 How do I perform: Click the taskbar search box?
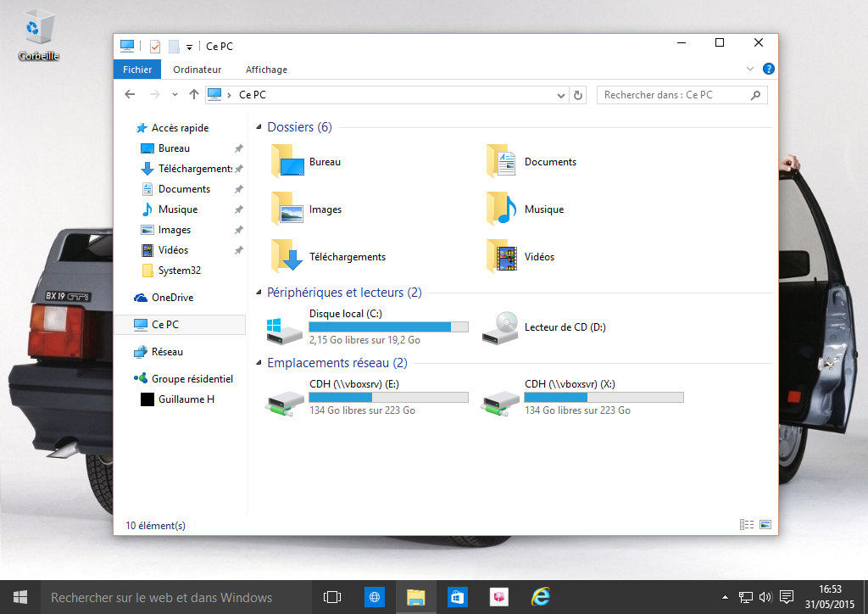[x=176, y=597]
